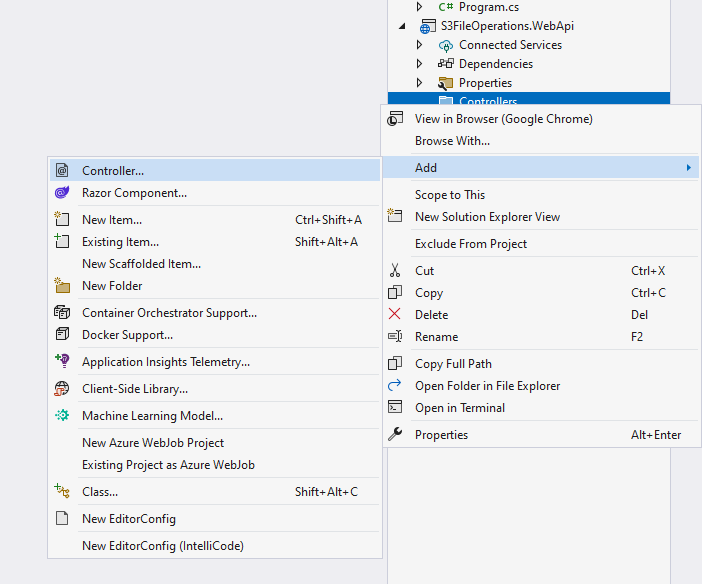Click the Properties wrench icon
The width and height of the screenshot is (702, 584).
tap(395, 435)
